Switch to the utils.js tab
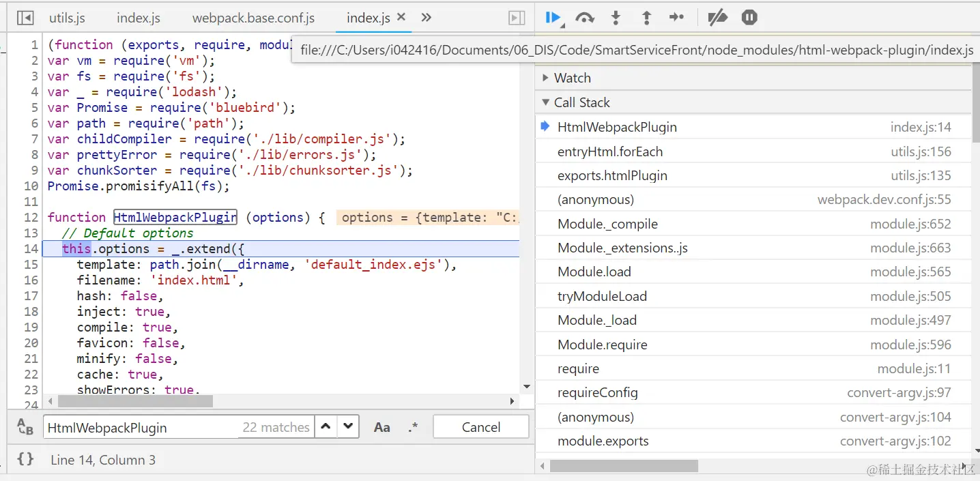 (67, 18)
